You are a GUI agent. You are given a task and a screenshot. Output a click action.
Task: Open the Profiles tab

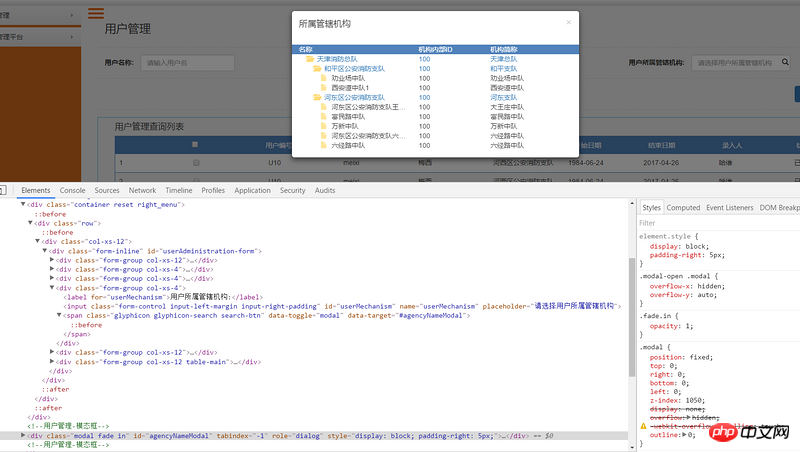pos(213,190)
